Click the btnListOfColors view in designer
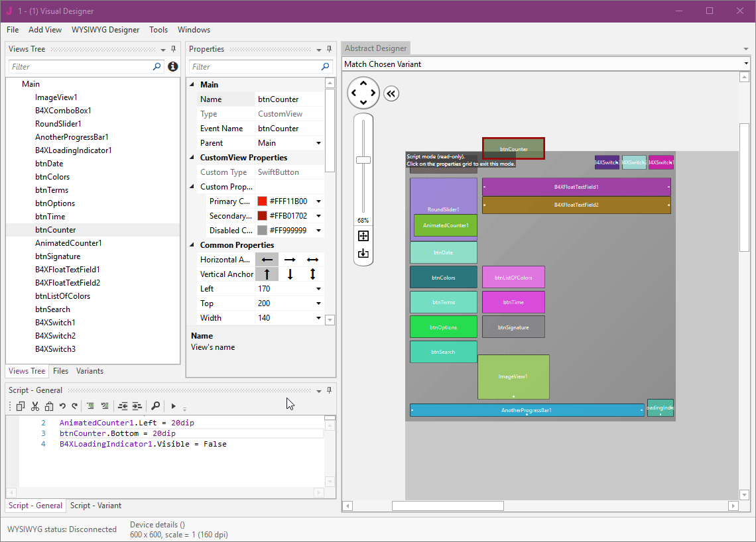 (x=513, y=278)
